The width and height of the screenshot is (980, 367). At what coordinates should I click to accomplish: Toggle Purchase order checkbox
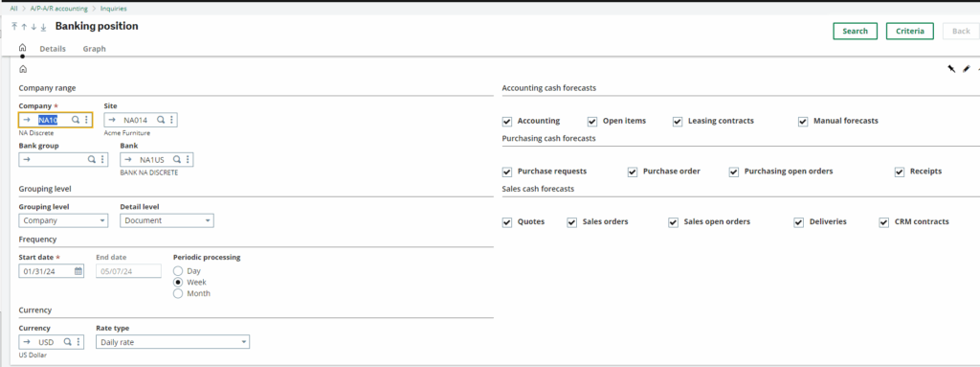click(633, 172)
